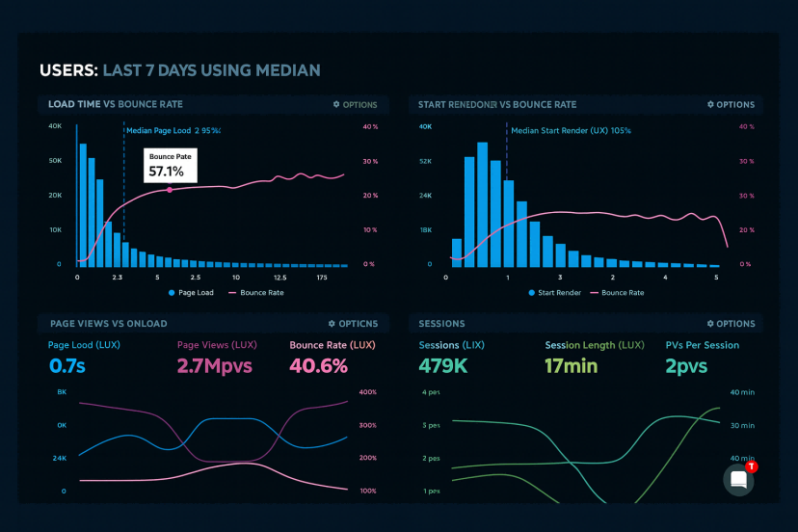The height and width of the screenshot is (532, 798).
Task: Toggle the Start Render series label
Action: click(560, 292)
